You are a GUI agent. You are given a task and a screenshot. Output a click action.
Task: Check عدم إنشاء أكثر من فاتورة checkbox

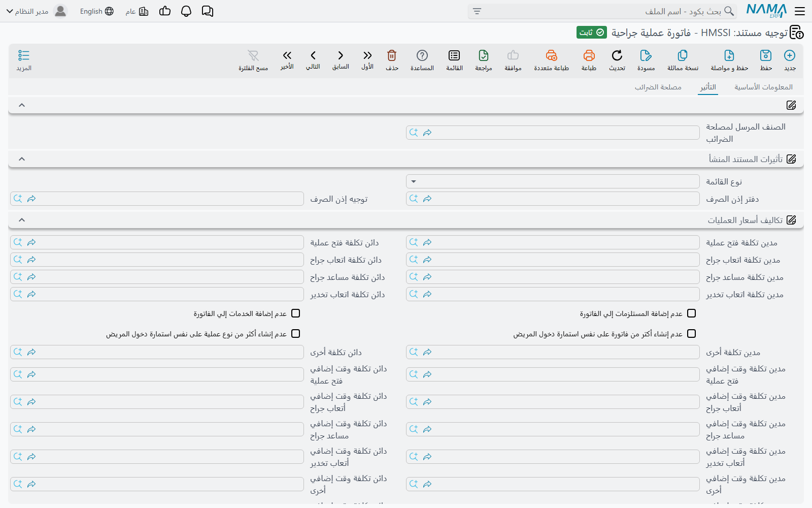691,334
